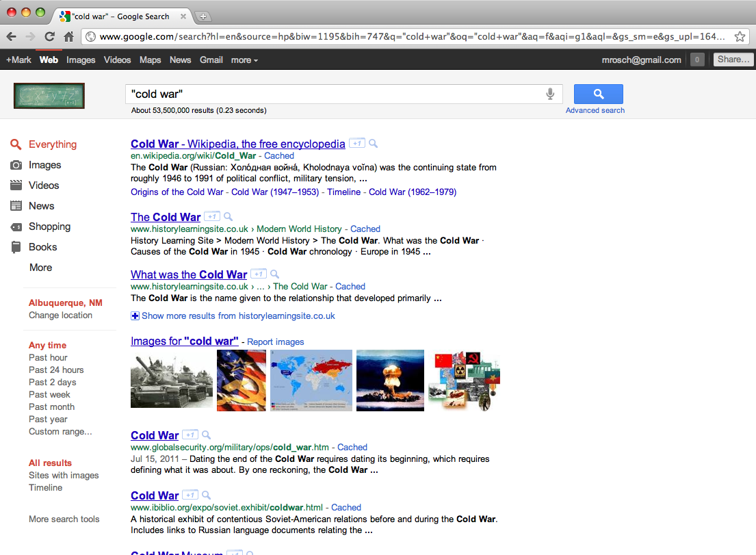Select Shopping tag icon in sidebar
This screenshot has width=756, height=555.
point(16,227)
